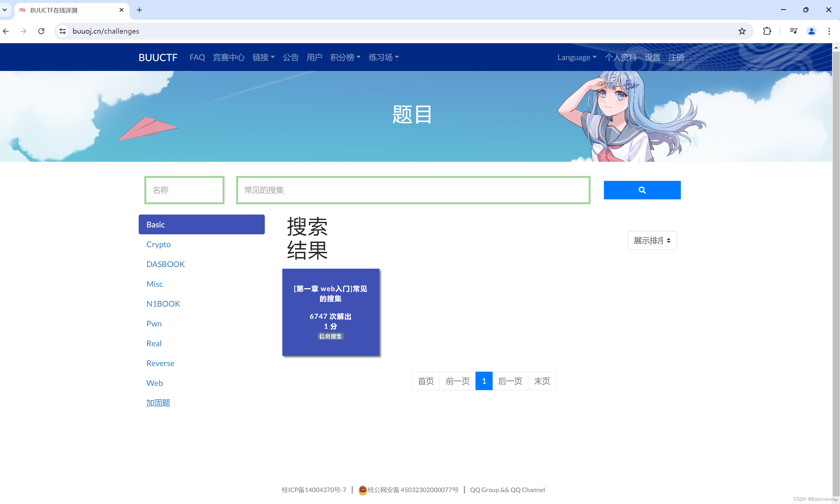Viewport: 840px width, 504px height.
Task: Open Chrome three-dot menu
Action: (x=829, y=31)
